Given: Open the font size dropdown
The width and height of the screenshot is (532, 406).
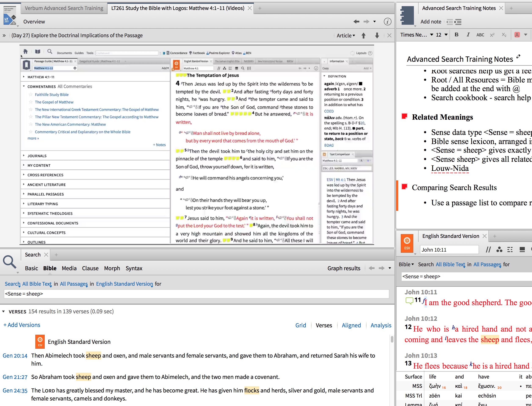Looking at the screenshot, I should click(x=446, y=35).
